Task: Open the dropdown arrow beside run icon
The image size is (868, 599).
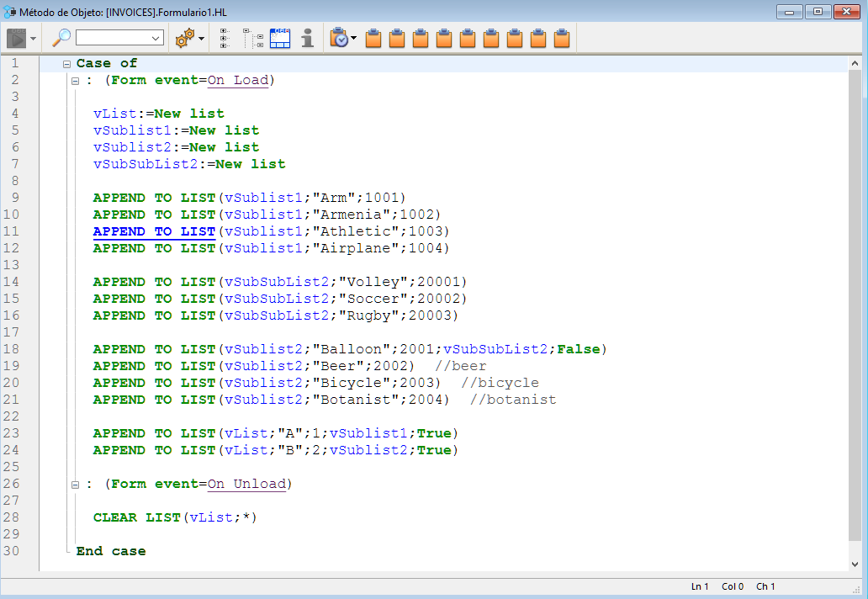Action: pos(34,39)
